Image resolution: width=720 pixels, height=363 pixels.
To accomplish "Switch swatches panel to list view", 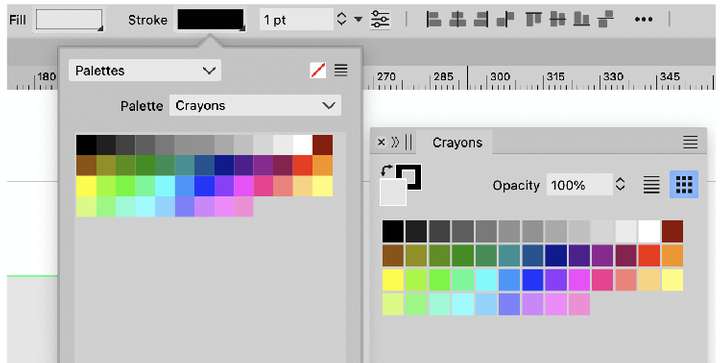I will pyautogui.click(x=652, y=184).
